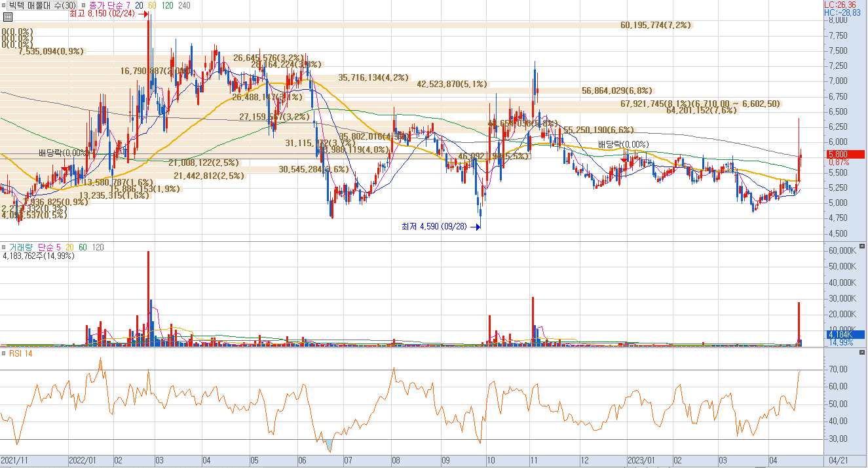Select the 55,250,190(6.6%) volume profile label
The height and width of the screenshot is (468, 868).
click(598, 130)
